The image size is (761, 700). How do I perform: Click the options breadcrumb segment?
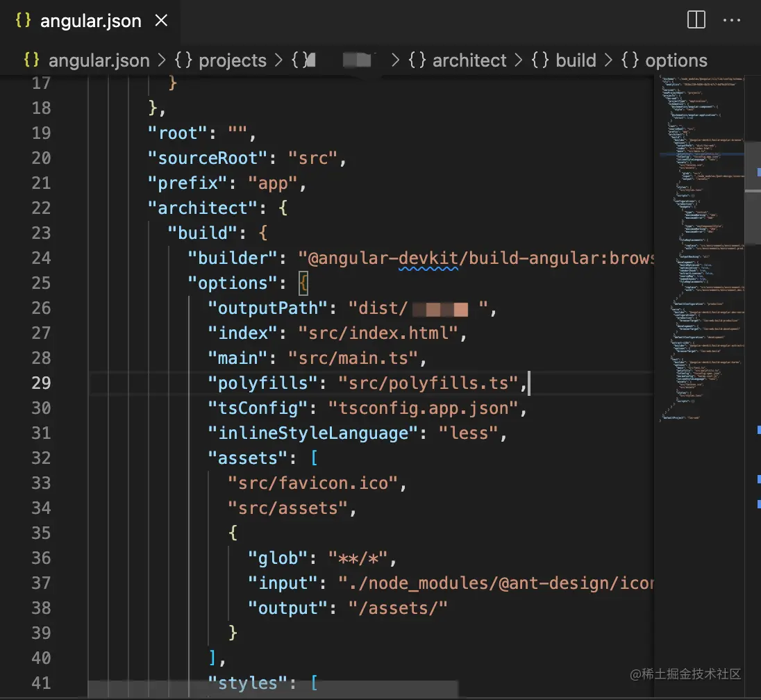pyautogui.click(x=676, y=60)
